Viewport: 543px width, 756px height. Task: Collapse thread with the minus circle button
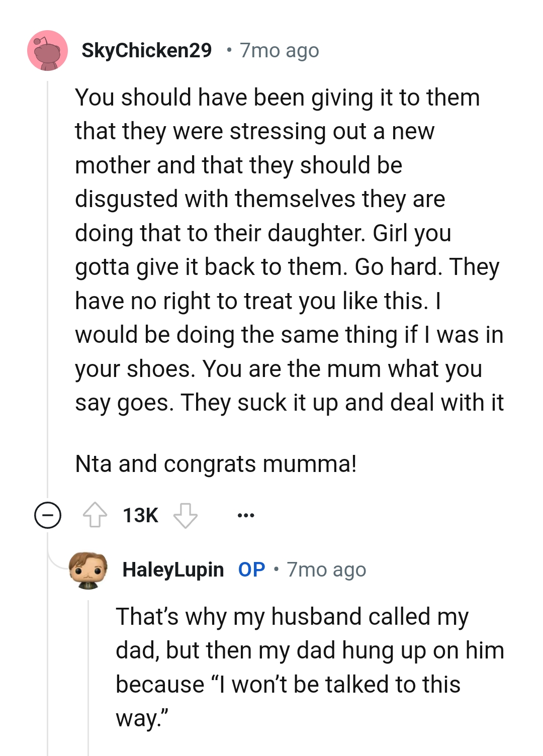click(x=48, y=515)
